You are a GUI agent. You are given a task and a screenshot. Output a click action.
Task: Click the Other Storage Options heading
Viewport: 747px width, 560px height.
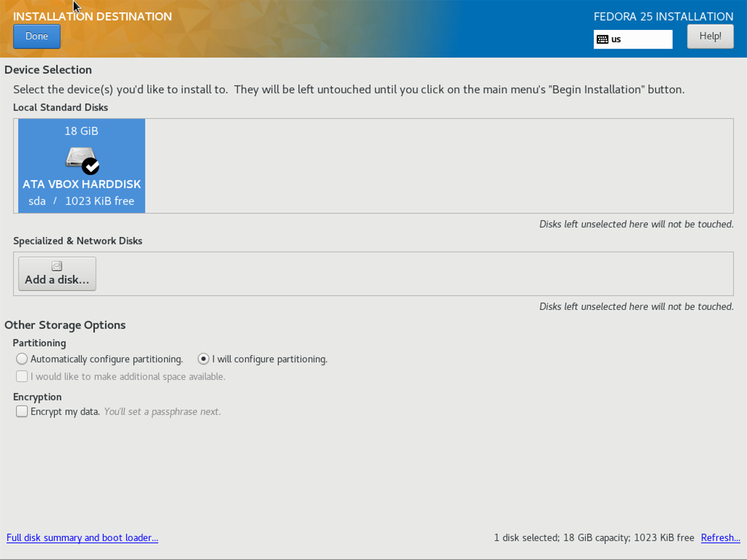pyautogui.click(x=65, y=325)
